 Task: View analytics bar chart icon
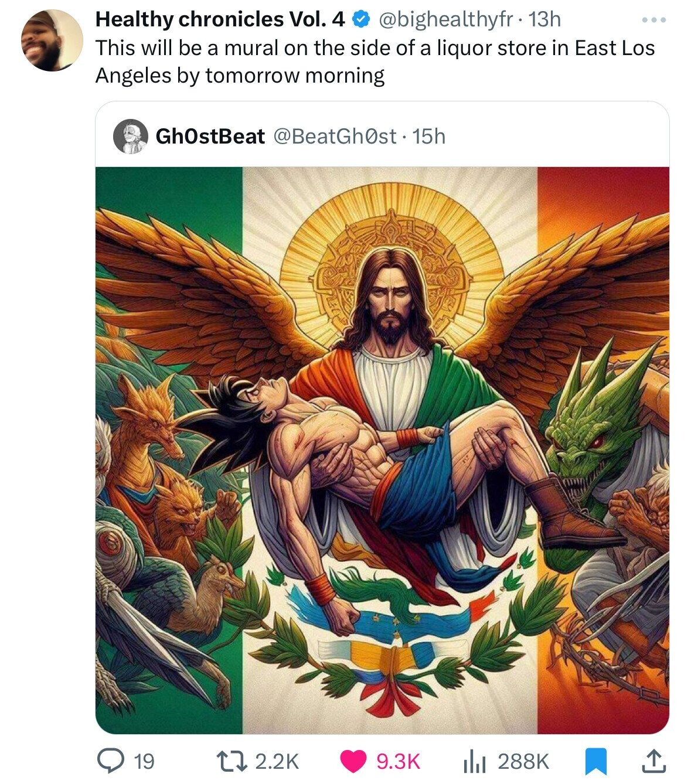pos(475,761)
